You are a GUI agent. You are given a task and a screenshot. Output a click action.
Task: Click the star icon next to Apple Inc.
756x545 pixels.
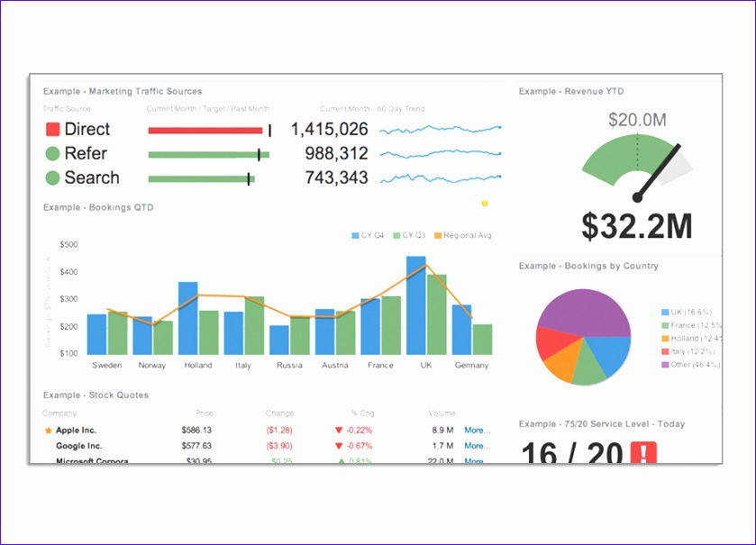[x=50, y=430]
